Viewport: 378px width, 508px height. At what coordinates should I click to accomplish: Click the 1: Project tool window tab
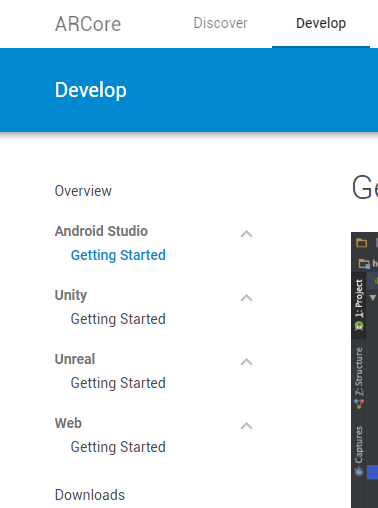(x=359, y=305)
